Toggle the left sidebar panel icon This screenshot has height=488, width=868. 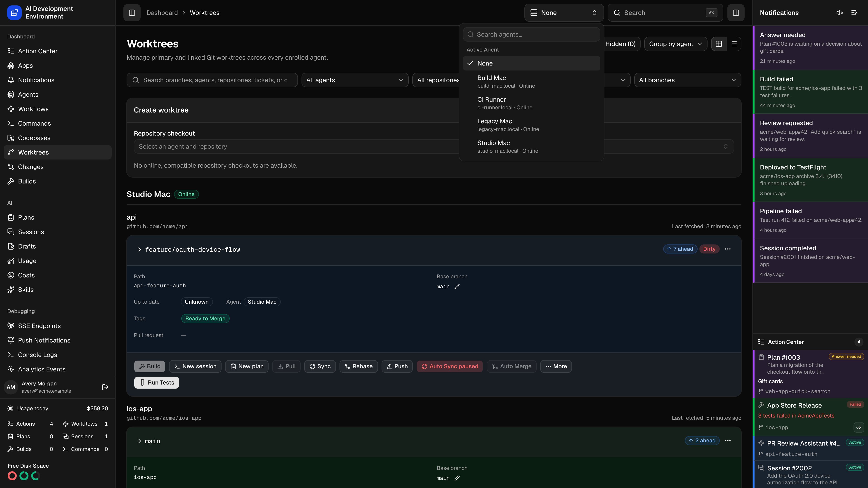(132, 13)
